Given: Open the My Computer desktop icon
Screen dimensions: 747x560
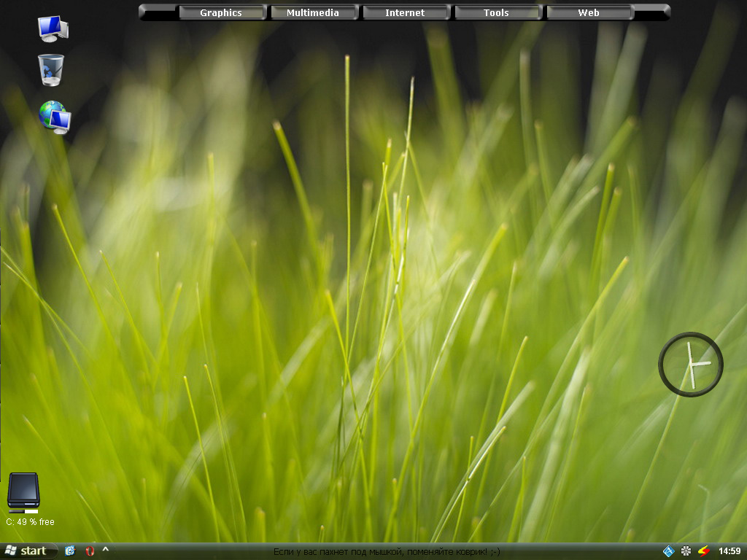Looking at the screenshot, I should point(53,28).
